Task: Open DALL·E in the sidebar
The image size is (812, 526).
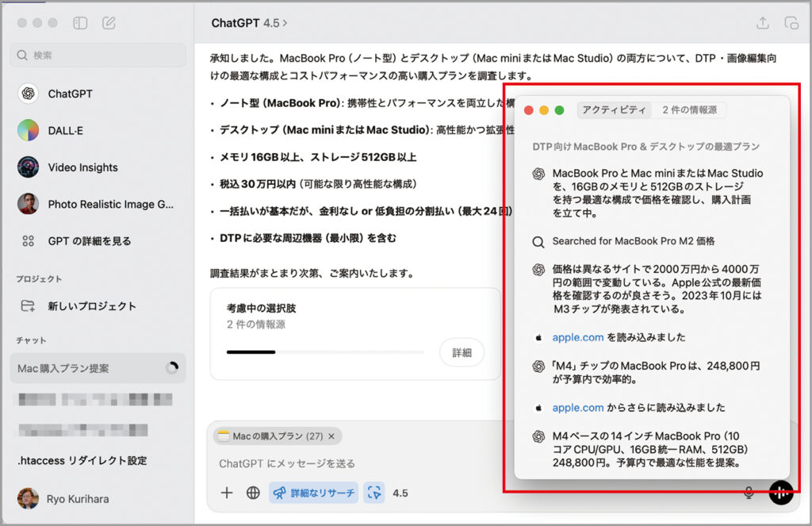Action: point(65,131)
